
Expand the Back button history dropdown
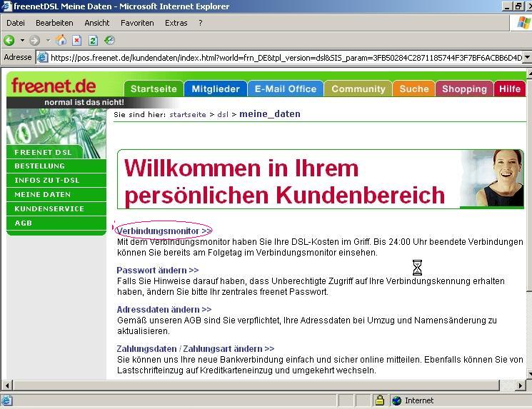click(21, 41)
